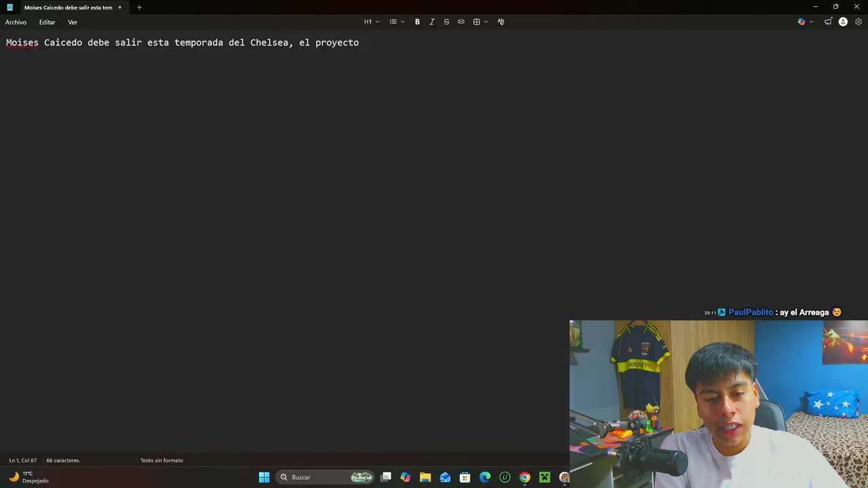Click the word 'Chelsea,' in the text
Viewport: 868px width, 488px height.
tap(272, 42)
